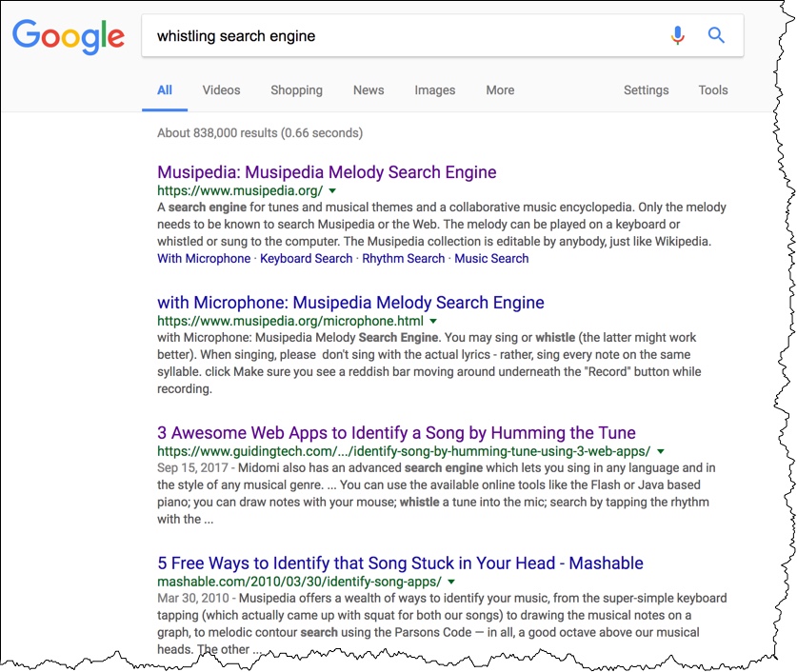Image resolution: width=797 pixels, height=672 pixels.
Task: Select the News tab
Action: [369, 90]
